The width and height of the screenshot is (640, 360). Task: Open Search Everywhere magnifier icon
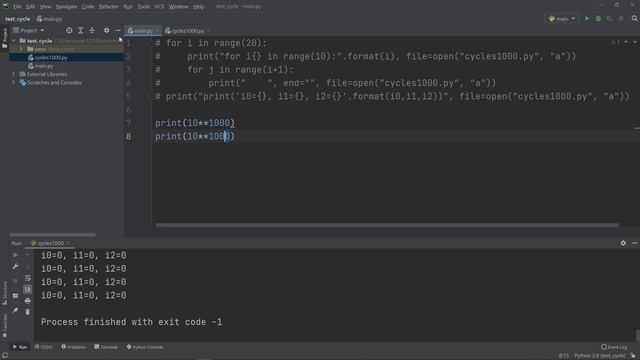pos(635,18)
